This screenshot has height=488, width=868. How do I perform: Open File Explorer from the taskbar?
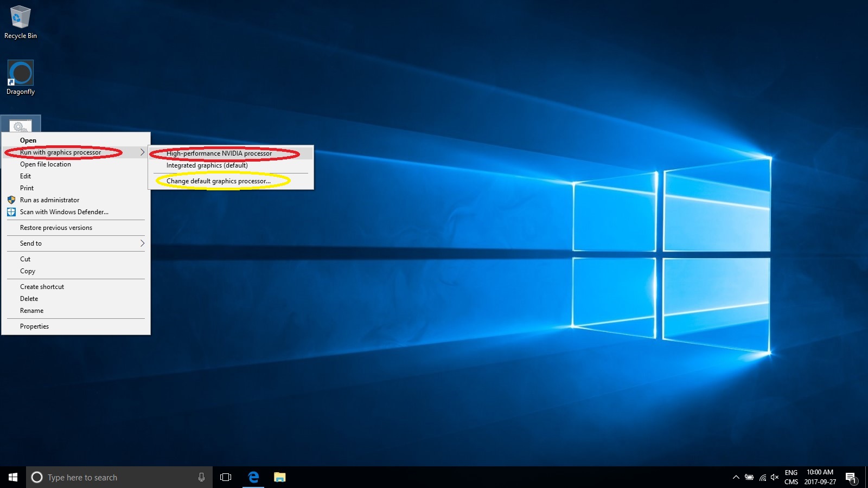coord(280,477)
